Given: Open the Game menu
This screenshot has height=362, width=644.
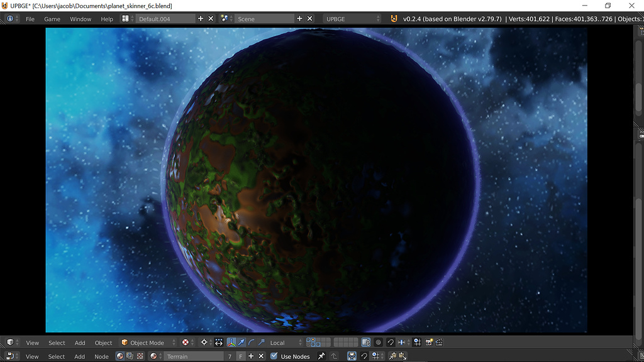Looking at the screenshot, I should tap(52, 19).
